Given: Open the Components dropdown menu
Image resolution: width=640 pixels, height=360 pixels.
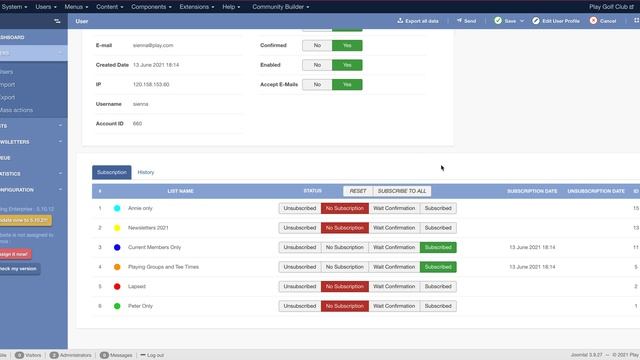Looking at the screenshot, I should point(151,7).
